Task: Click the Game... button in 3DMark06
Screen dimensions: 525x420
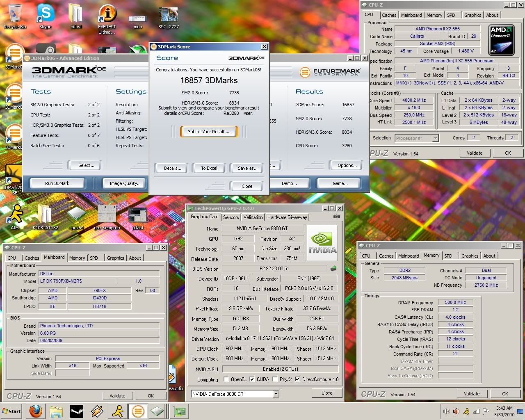Action: coord(340,183)
